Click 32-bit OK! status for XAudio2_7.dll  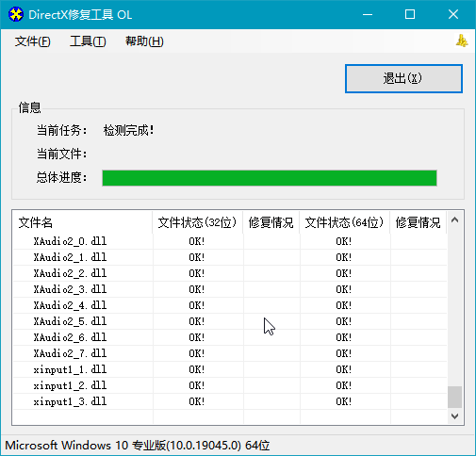coord(197,353)
